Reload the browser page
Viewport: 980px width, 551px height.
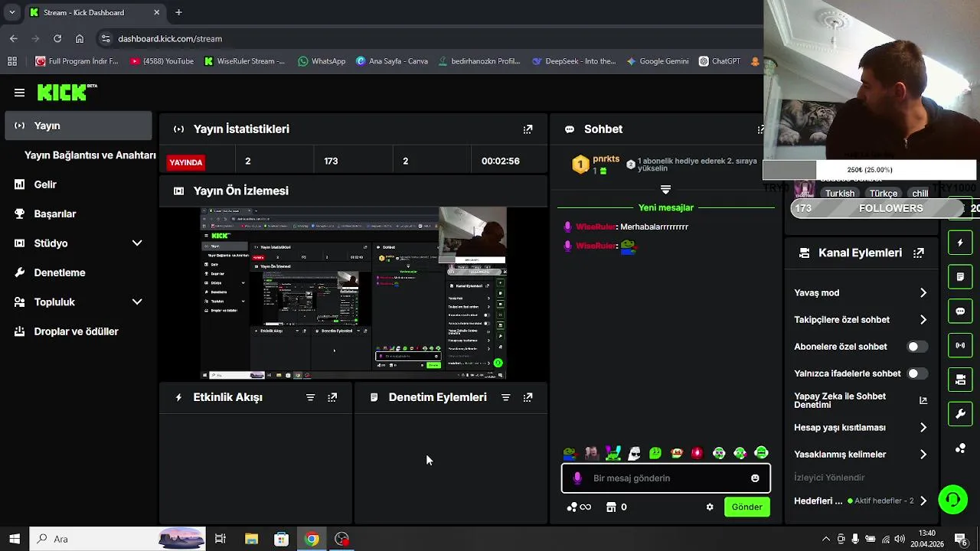[x=57, y=38]
